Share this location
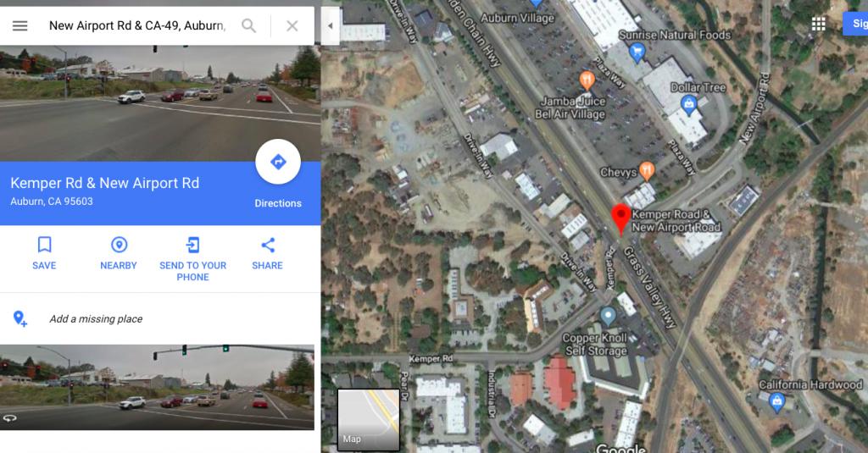 click(267, 253)
